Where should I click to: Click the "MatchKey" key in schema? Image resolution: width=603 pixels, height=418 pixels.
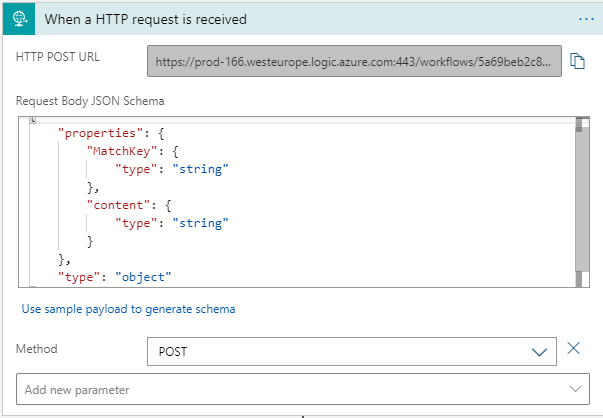click(x=122, y=151)
